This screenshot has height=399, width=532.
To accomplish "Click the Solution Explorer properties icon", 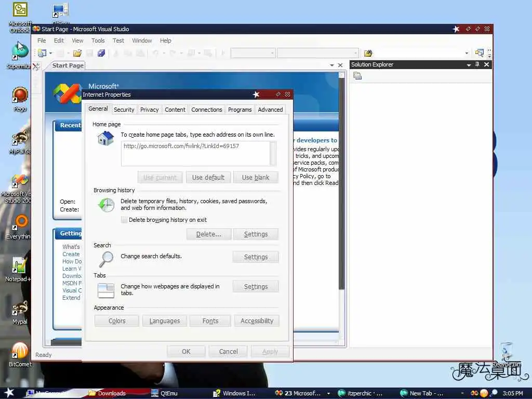I will tap(357, 76).
